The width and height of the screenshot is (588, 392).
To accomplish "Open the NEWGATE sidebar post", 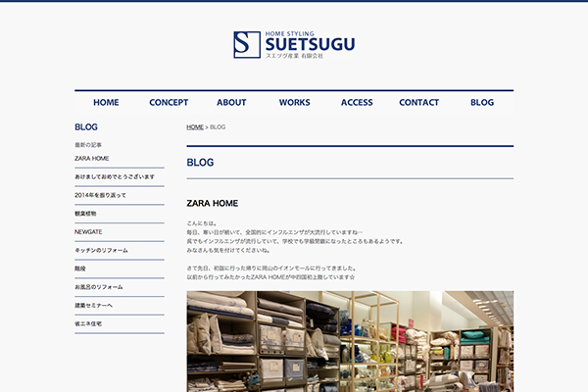I will (88, 232).
